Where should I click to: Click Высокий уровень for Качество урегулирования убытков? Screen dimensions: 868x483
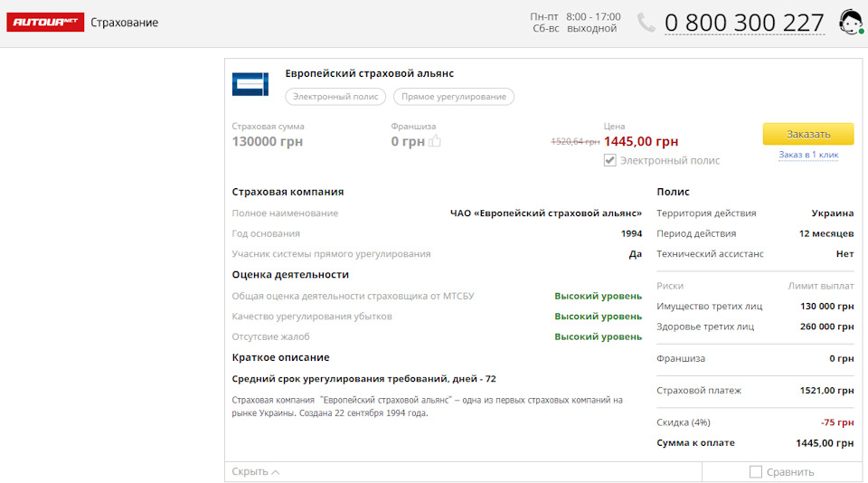click(x=598, y=317)
